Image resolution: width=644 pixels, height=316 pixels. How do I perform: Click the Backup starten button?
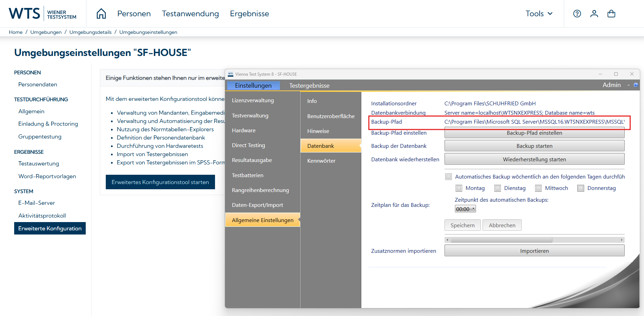(534, 146)
